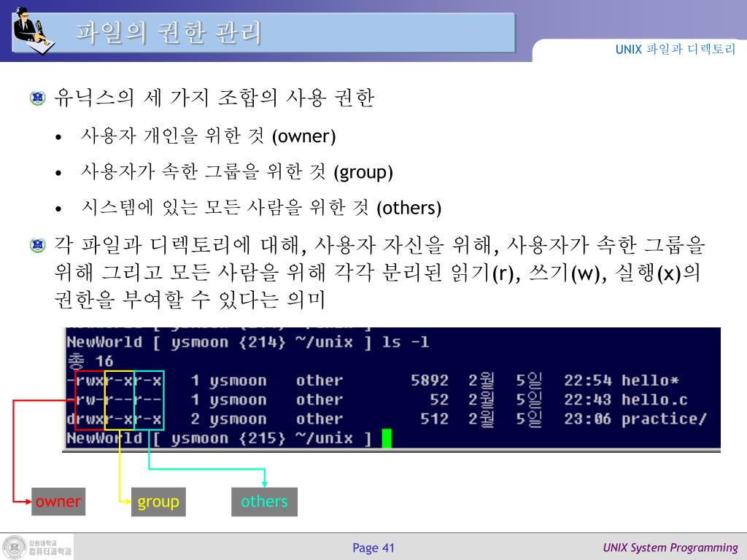The image size is (747, 560).
Task: Click the university seal logo in footer
Action: tap(15, 547)
